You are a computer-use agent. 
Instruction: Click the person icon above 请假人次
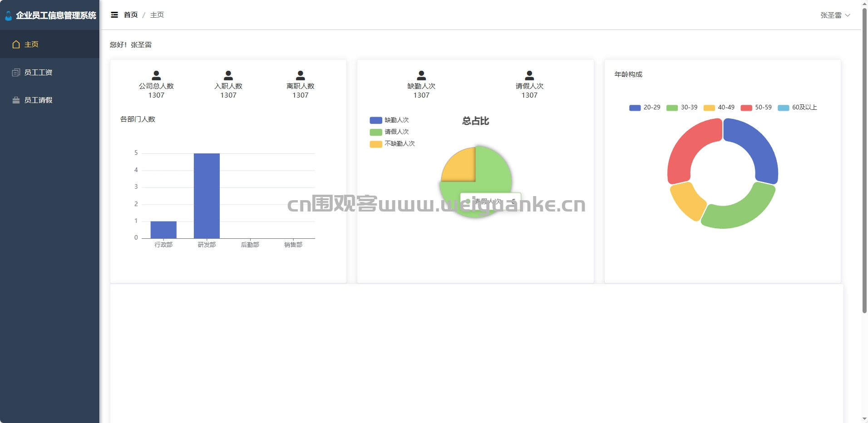coord(529,75)
